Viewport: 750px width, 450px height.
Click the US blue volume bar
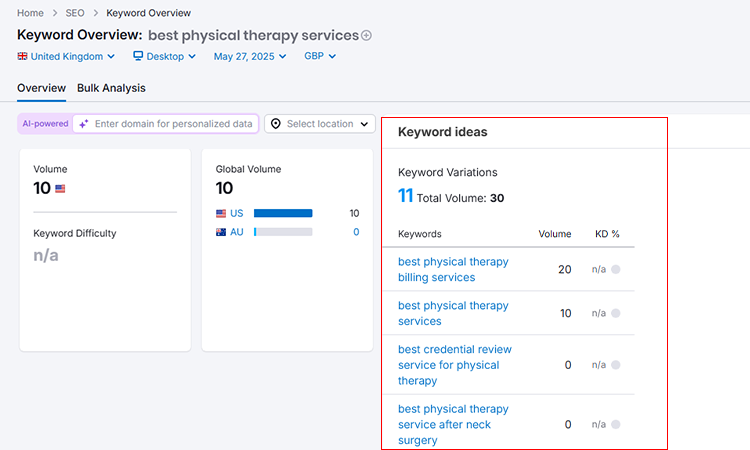tap(283, 213)
